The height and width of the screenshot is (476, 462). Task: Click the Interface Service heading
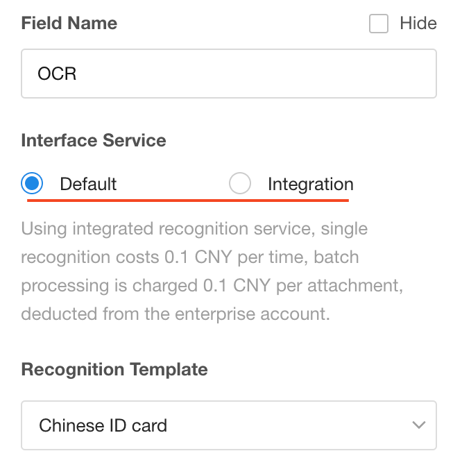94,141
